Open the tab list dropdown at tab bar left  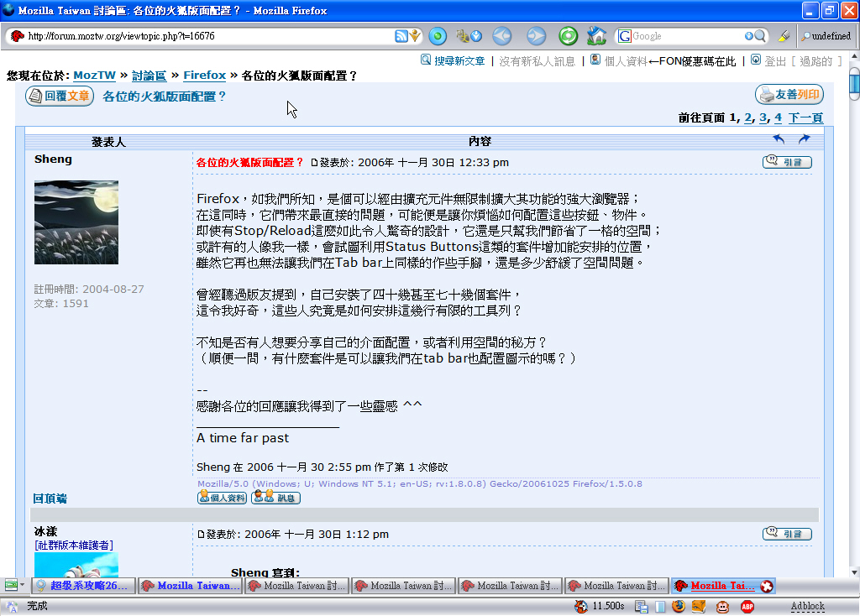[x=15, y=585]
